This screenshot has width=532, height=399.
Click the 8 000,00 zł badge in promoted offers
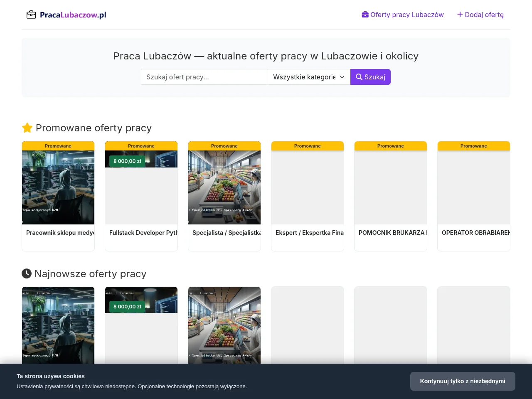pos(127,161)
